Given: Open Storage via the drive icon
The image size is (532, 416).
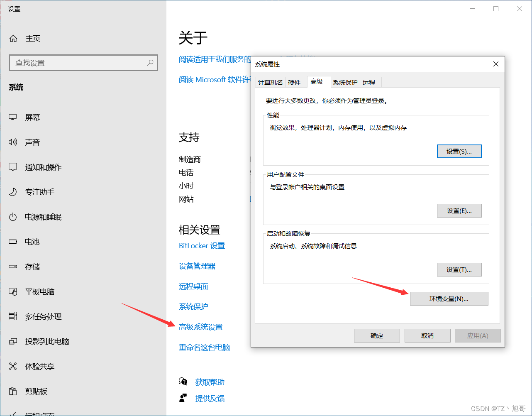Looking at the screenshot, I should (13, 267).
